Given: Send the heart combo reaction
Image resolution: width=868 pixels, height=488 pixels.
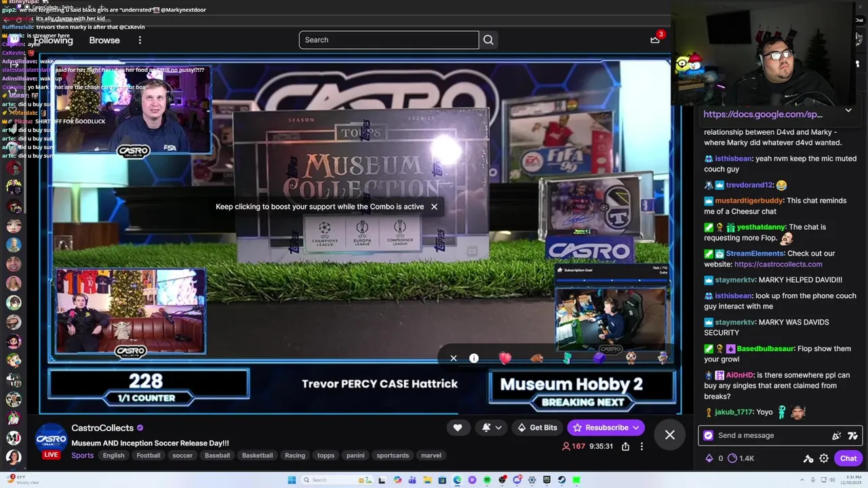Looking at the screenshot, I should (x=505, y=358).
